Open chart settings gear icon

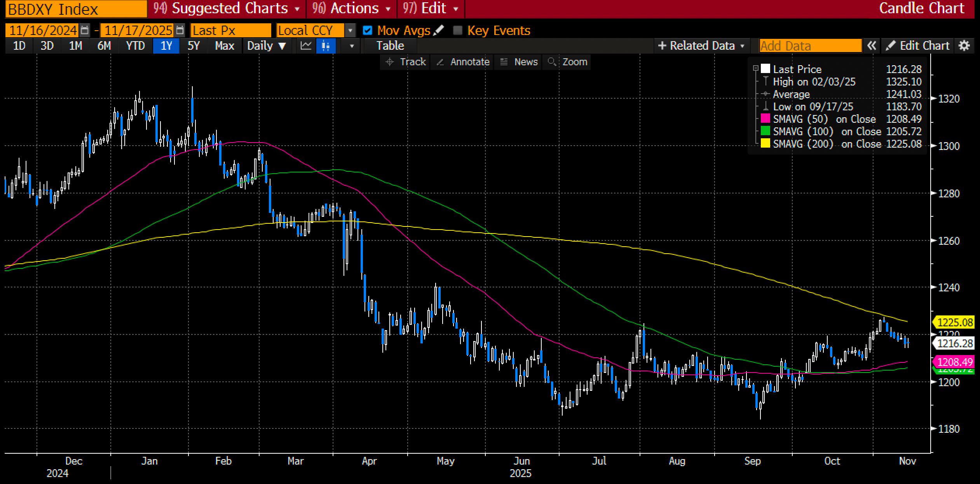[964, 46]
